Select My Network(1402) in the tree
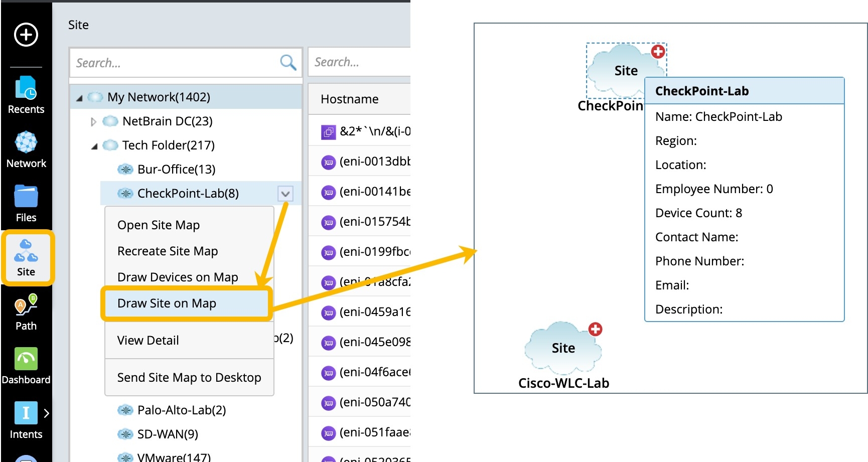Image resolution: width=868 pixels, height=462 pixels. (x=159, y=97)
